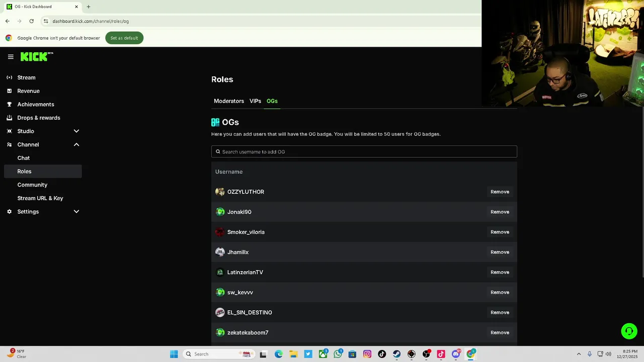Viewport: 644px width, 362px height.
Task: Click the Jonaki90 avatar
Action: (220, 212)
